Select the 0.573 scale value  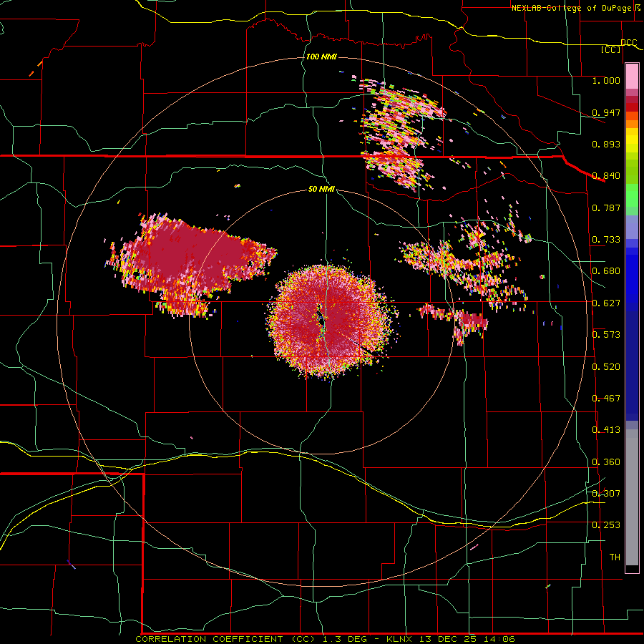point(606,335)
